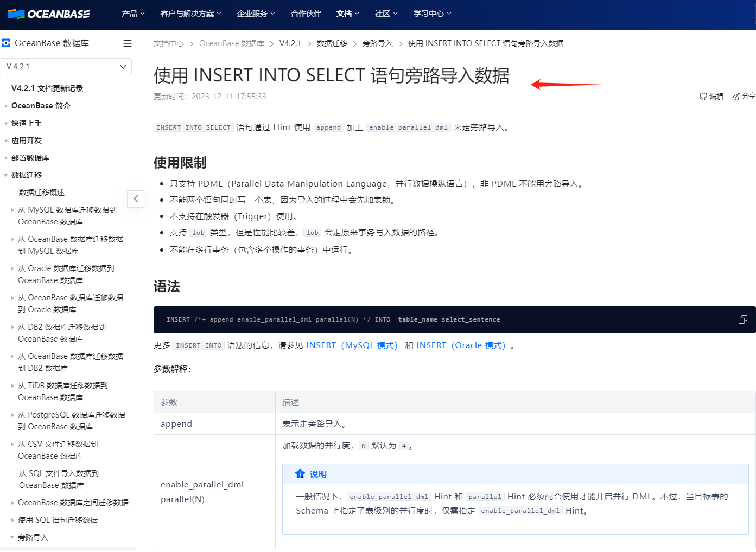Screen dimensions: 756x552
Task: Click the update time 2023-12-11 17:55:33
Action: (229, 97)
